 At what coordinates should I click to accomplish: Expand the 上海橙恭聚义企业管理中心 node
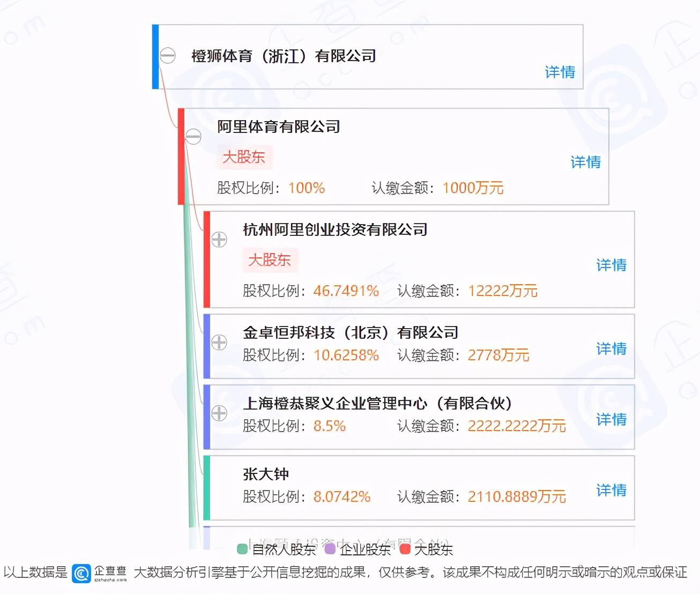tap(219, 413)
